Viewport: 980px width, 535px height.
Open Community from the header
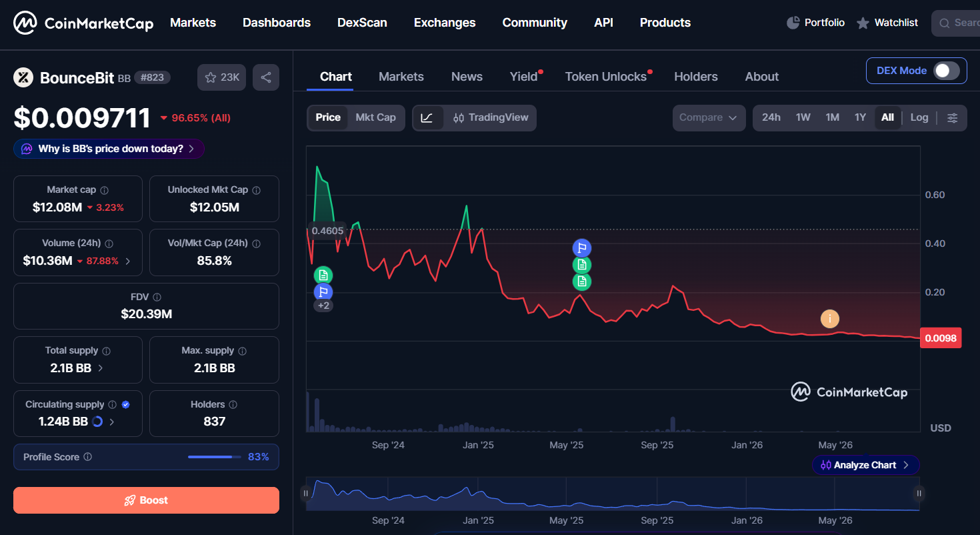tap(535, 23)
